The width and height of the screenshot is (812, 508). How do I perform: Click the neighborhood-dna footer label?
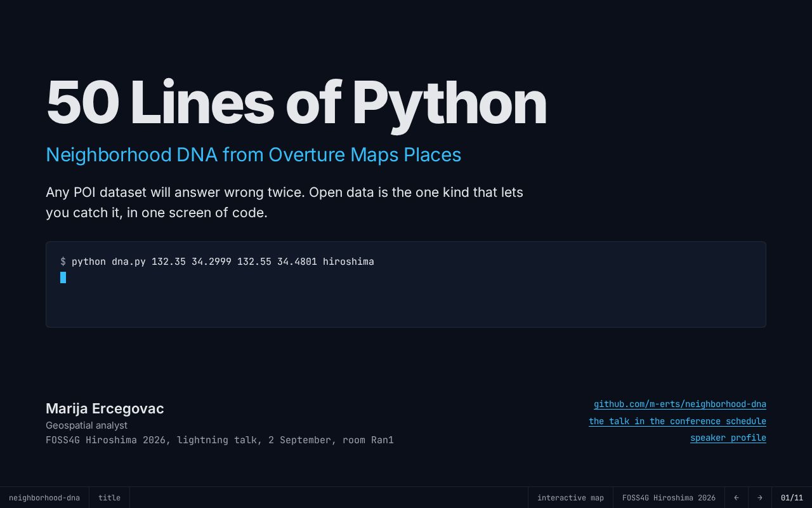pyautogui.click(x=44, y=498)
